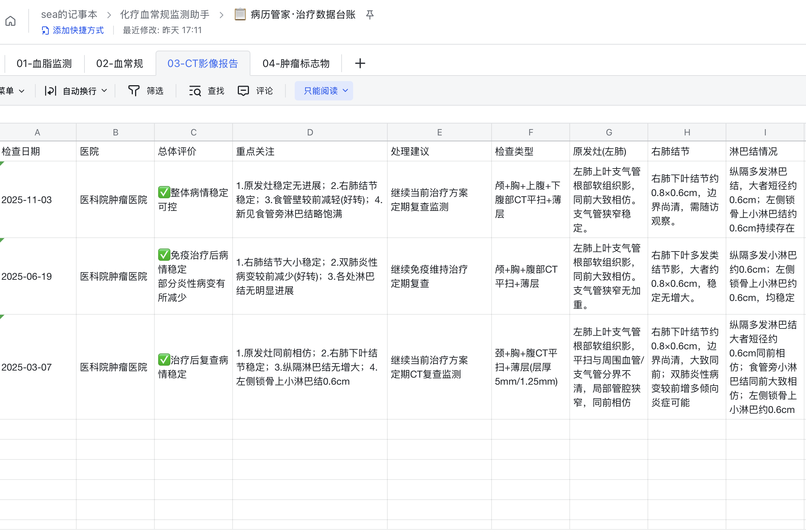
Task: Open the 只能阅读 permission dropdown
Action: click(324, 91)
